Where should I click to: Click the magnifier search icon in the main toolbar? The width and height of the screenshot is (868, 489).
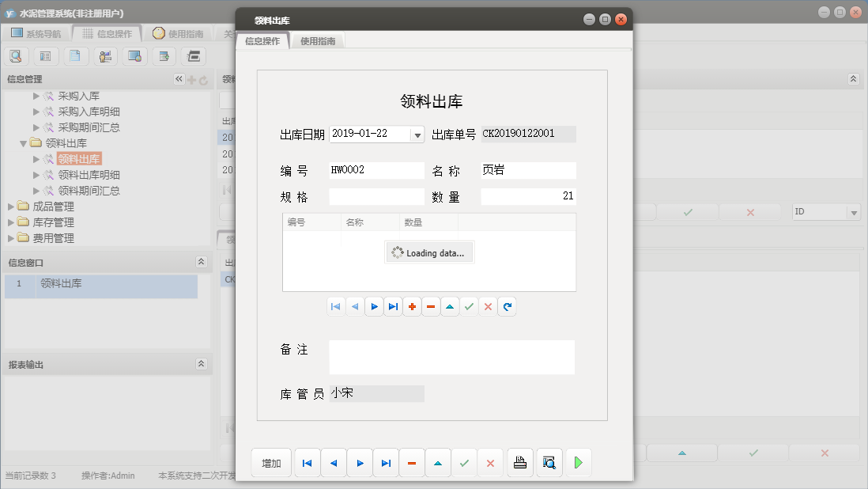pyautogui.click(x=16, y=56)
